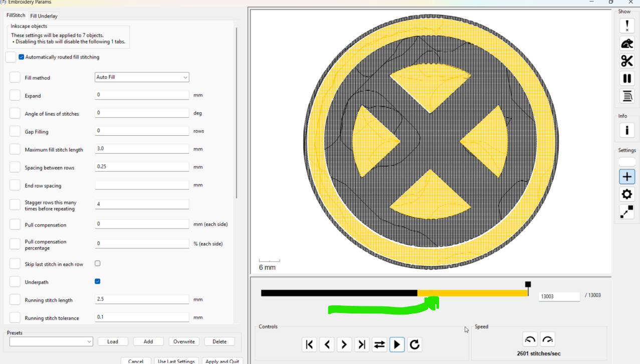Step one stitch forward

(x=344, y=344)
